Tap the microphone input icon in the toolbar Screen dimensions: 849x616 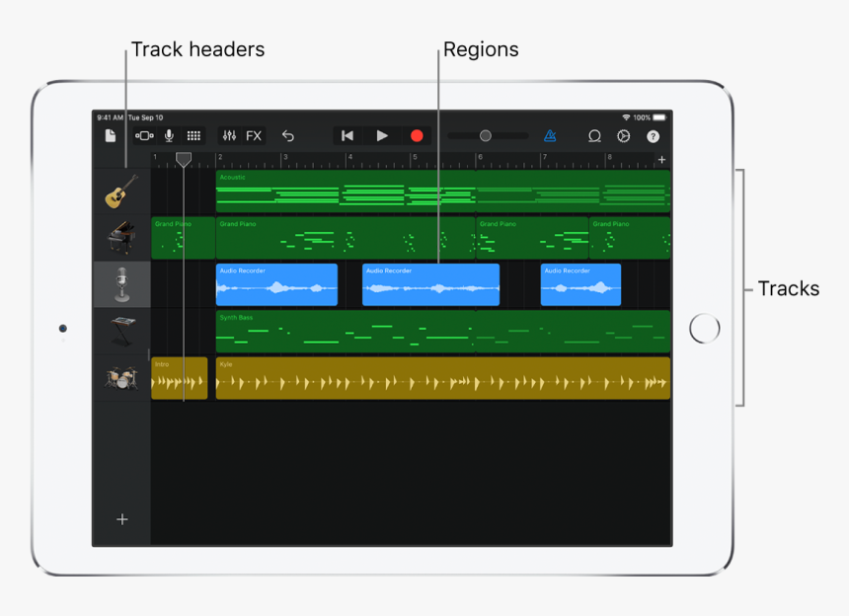pos(170,135)
